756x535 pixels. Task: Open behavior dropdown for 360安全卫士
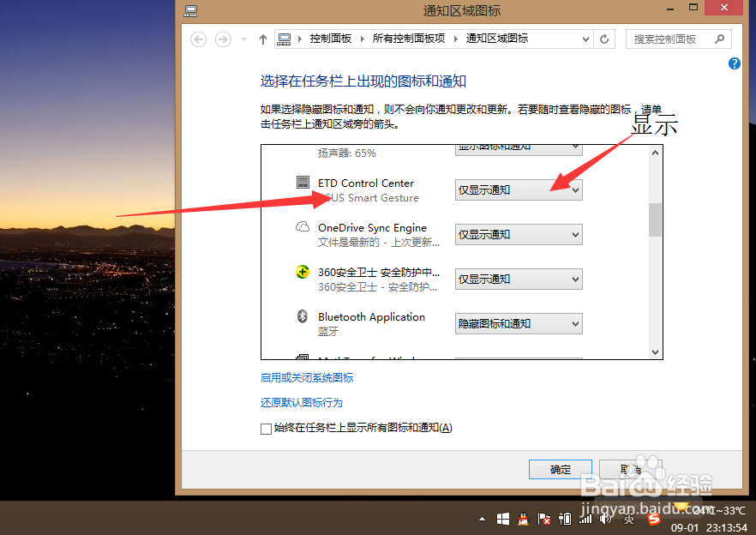pyautogui.click(x=519, y=280)
